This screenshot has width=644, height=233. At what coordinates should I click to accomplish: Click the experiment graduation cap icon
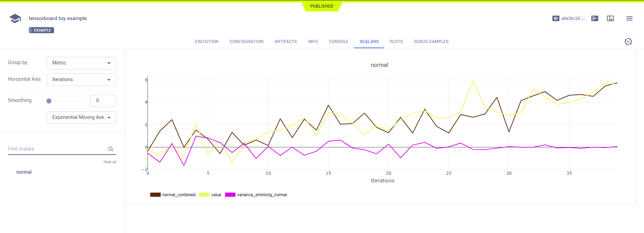15,18
